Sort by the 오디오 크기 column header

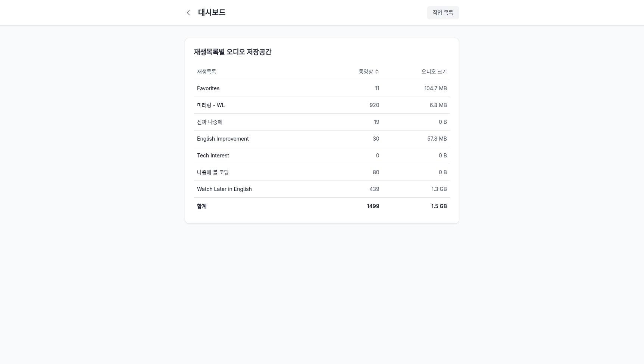pyautogui.click(x=434, y=72)
